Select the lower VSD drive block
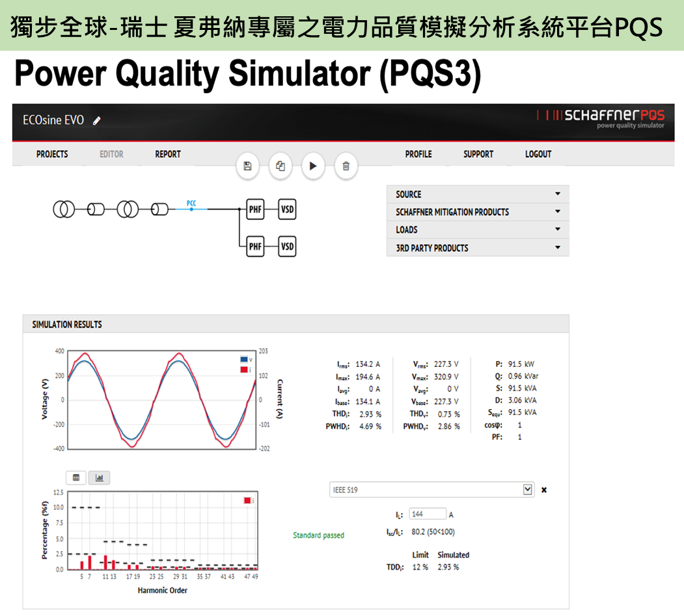 [287, 247]
